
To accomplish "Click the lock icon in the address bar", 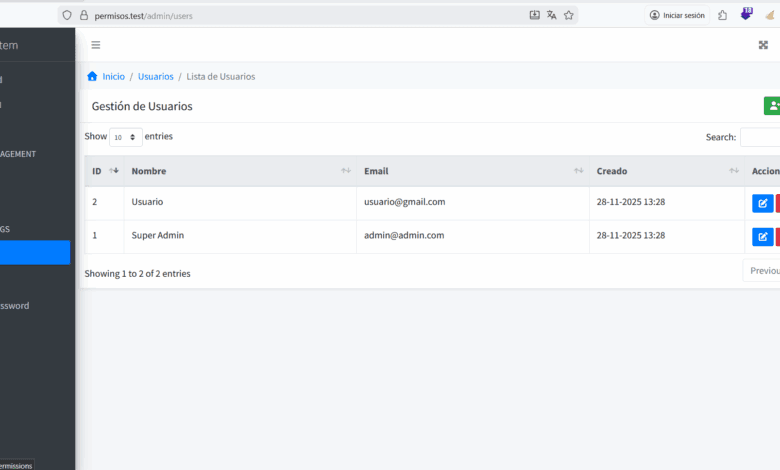I will pyautogui.click(x=84, y=15).
